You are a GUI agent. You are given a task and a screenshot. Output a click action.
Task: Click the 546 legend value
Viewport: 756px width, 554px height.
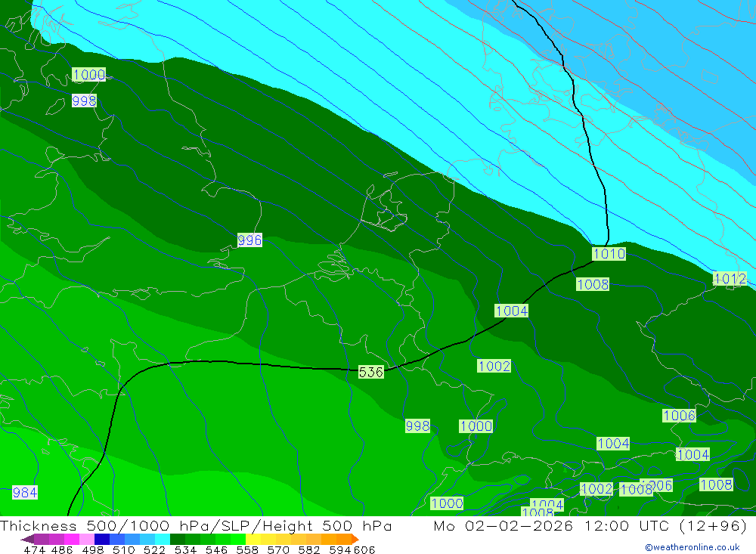click(x=216, y=549)
